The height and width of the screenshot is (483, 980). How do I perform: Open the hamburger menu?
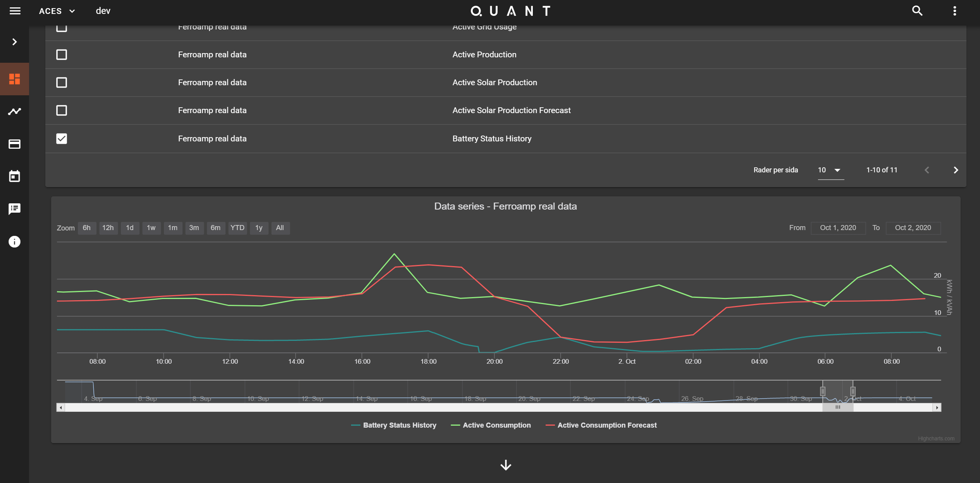[15, 11]
